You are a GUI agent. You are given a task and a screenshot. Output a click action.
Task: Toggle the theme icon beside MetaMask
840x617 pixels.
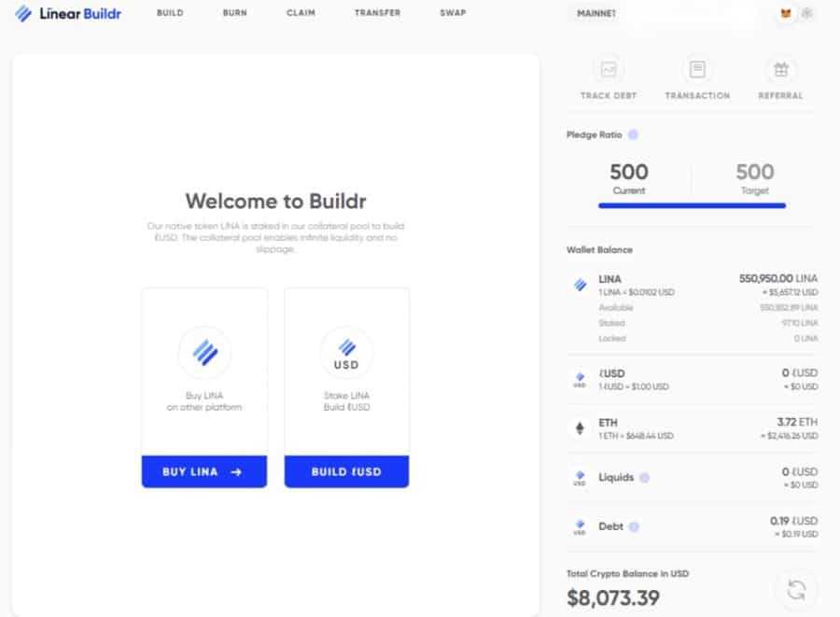[x=807, y=14]
